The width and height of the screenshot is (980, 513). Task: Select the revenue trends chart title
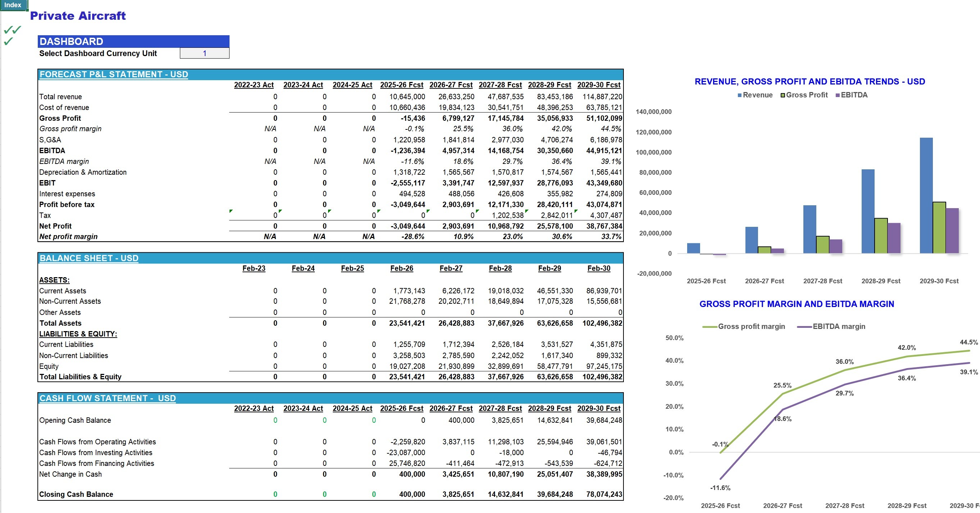pyautogui.click(x=809, y=82)
